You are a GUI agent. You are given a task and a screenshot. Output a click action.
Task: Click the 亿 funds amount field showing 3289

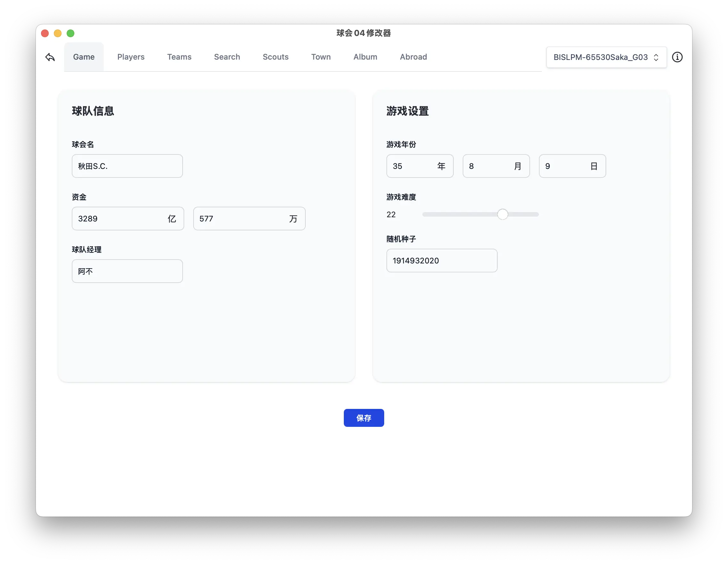(x=128, y=219)
